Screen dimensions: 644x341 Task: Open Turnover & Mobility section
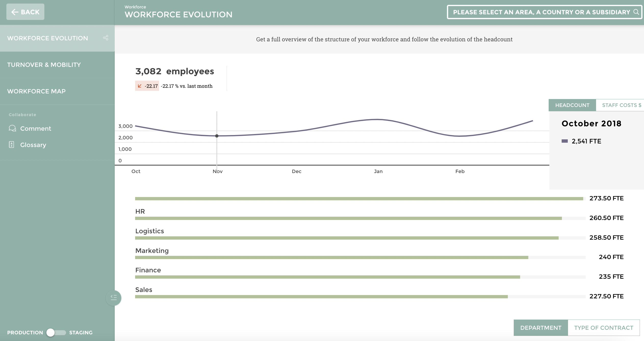pos(44,65)
